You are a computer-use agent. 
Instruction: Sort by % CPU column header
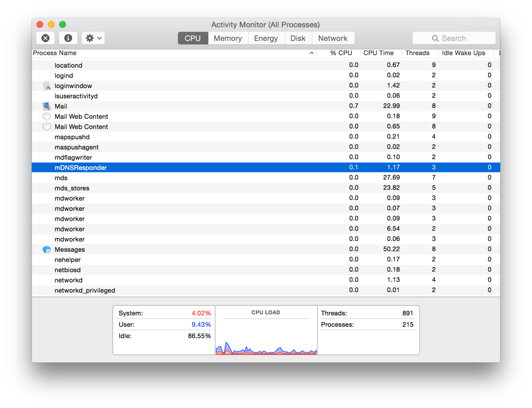[341, 53]
